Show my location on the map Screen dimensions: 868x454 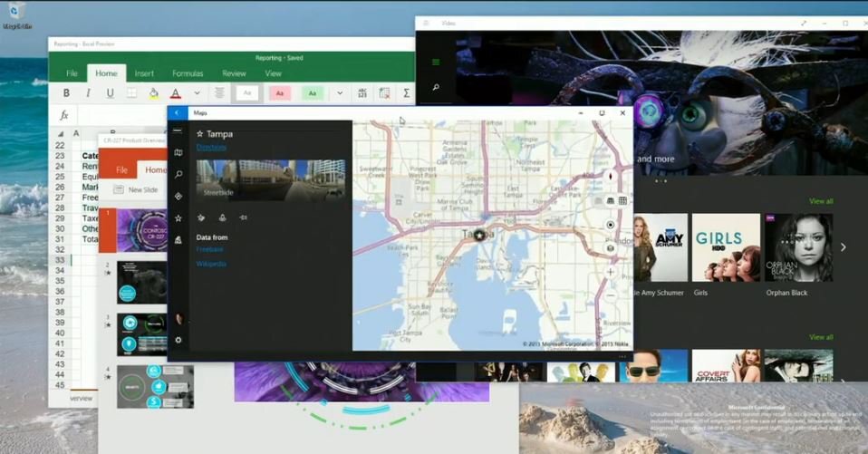pos(611,225)
